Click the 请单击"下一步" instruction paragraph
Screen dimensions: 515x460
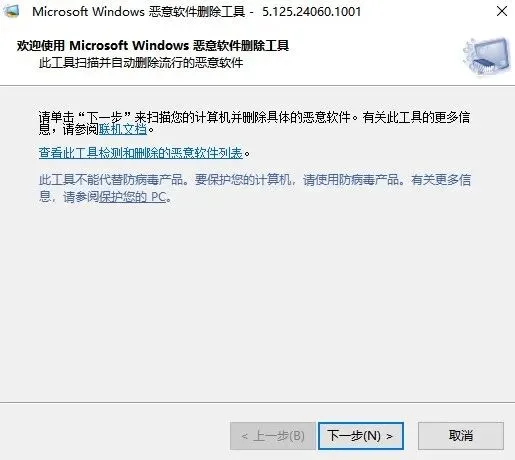(x=254, y=123)
